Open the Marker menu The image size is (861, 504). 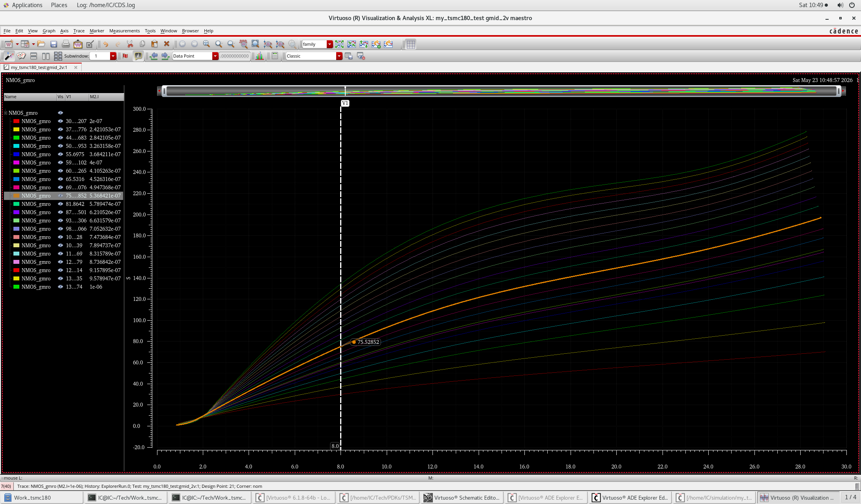tap(97, 31)
